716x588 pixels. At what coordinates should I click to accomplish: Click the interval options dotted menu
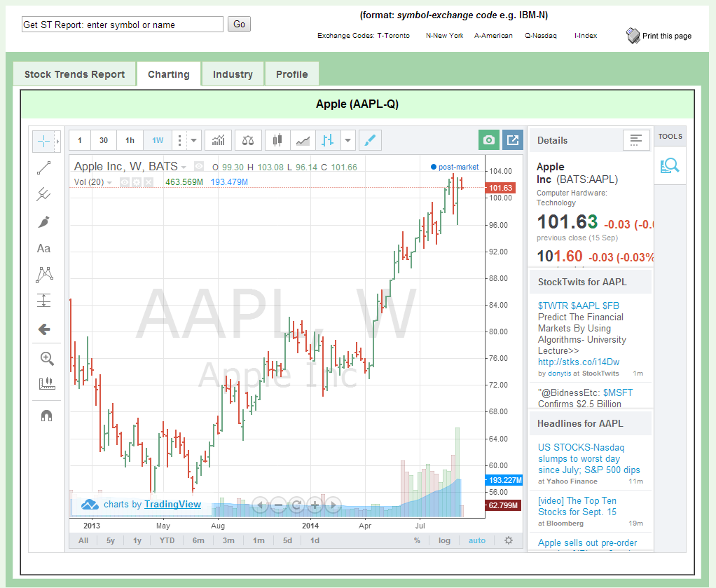(179, 140)
